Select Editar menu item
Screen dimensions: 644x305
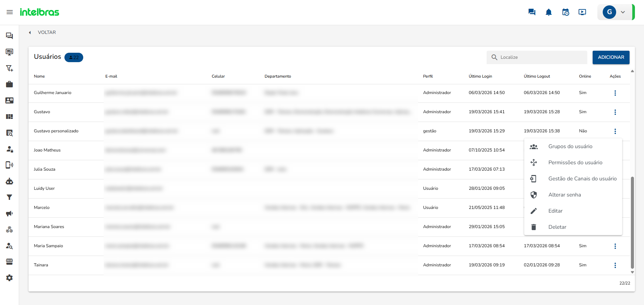click(x=573, y=211)
